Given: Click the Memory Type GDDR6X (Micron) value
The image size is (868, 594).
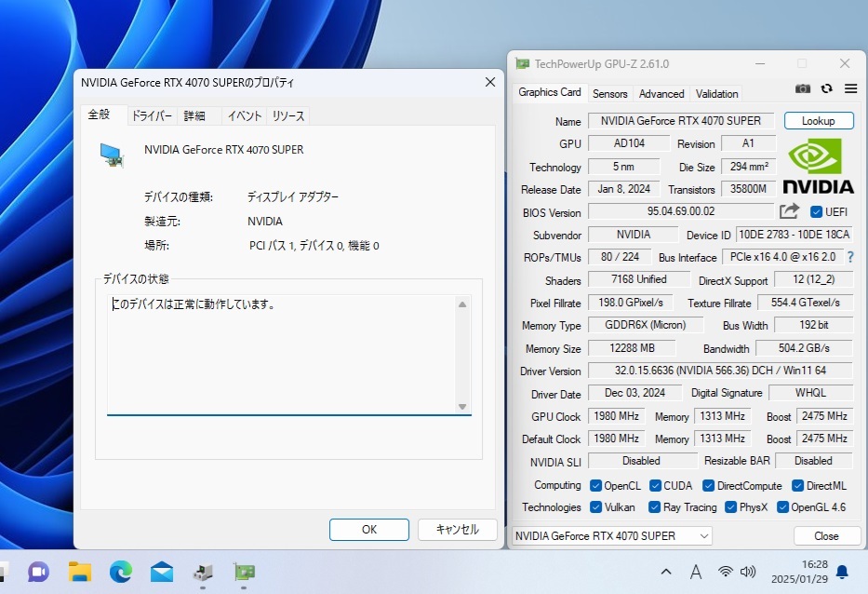Looking at the screenshot, I should click(x=645, y=325).
